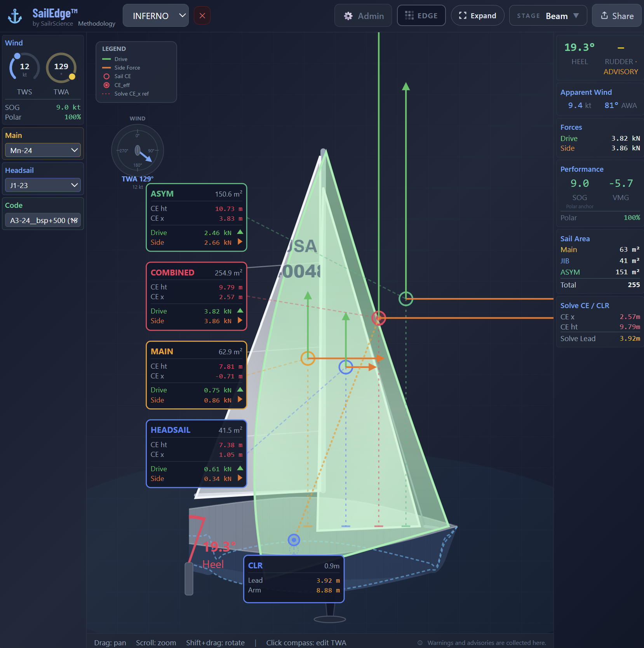Click the CLR card title
The height and width of the screenshot is (648, 644).
255,566
